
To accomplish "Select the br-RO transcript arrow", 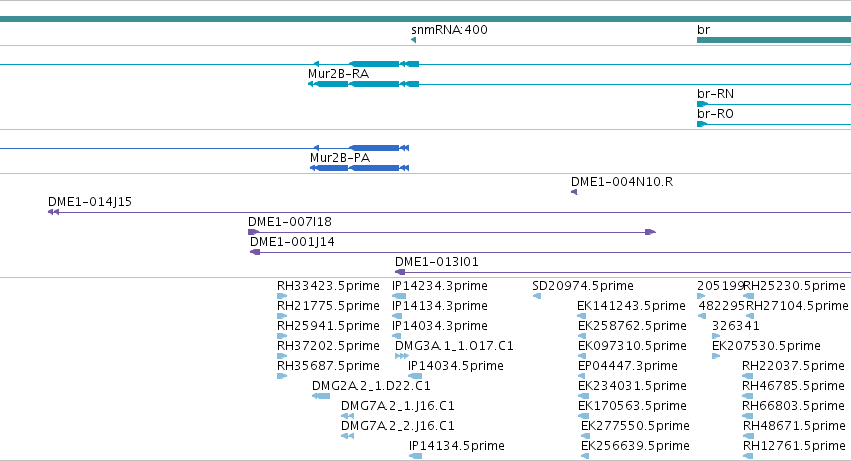I will point(702,124).
